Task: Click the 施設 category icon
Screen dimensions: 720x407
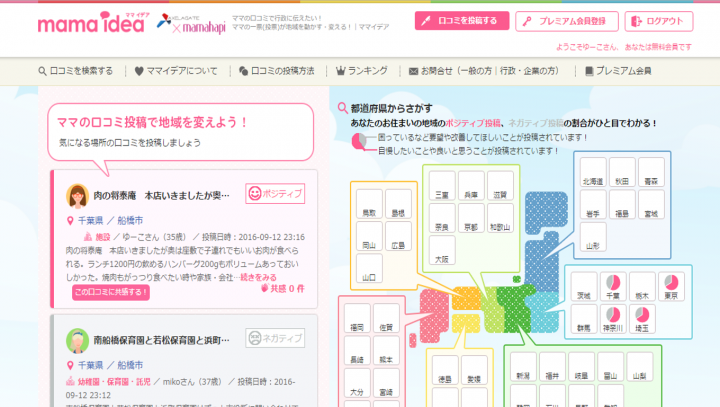Action: click(x=87, y=237)
